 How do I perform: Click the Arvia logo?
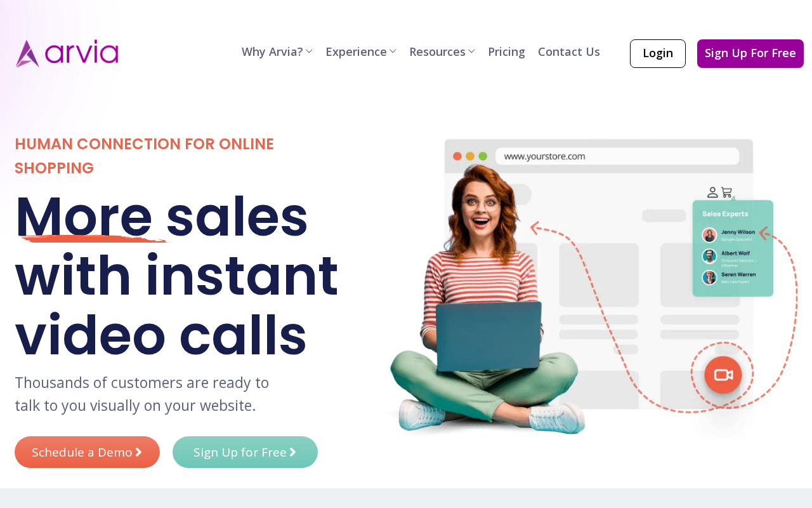pos(67,53)
